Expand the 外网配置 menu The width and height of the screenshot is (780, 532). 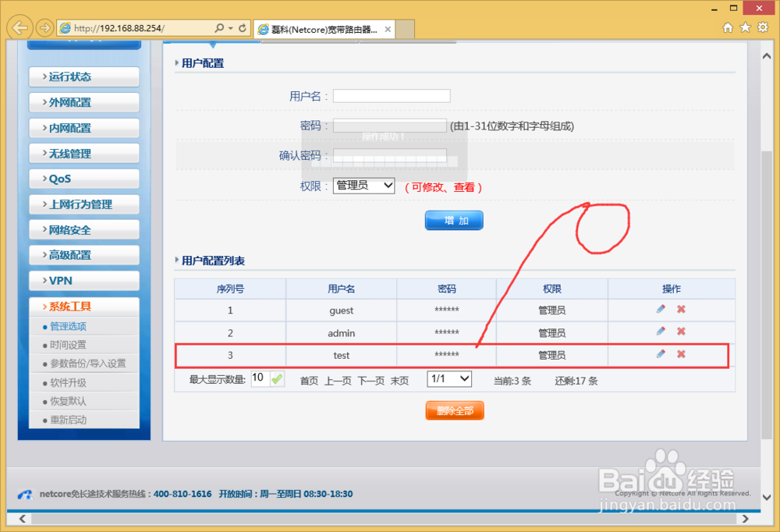pos(84,102)
